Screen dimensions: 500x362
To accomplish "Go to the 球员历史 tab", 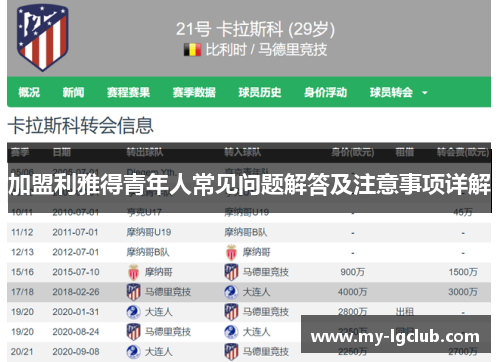I will coord(260,92).
